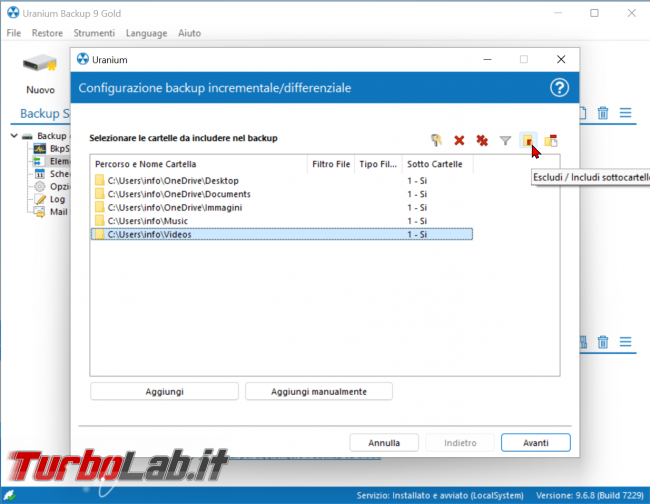Click the keys icon above the folder list
The image size is (650, 504).
436,140
